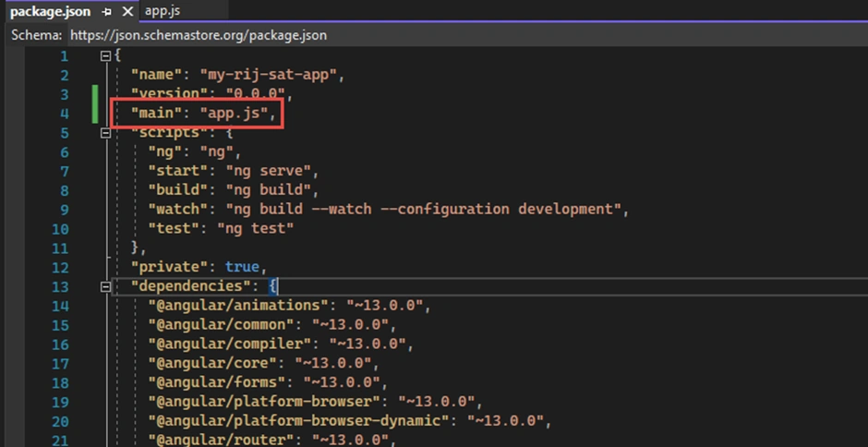Click the "ng build" value on line 8
The width and height of the screenshot is (868, 447).
click(x=268, y=190)
